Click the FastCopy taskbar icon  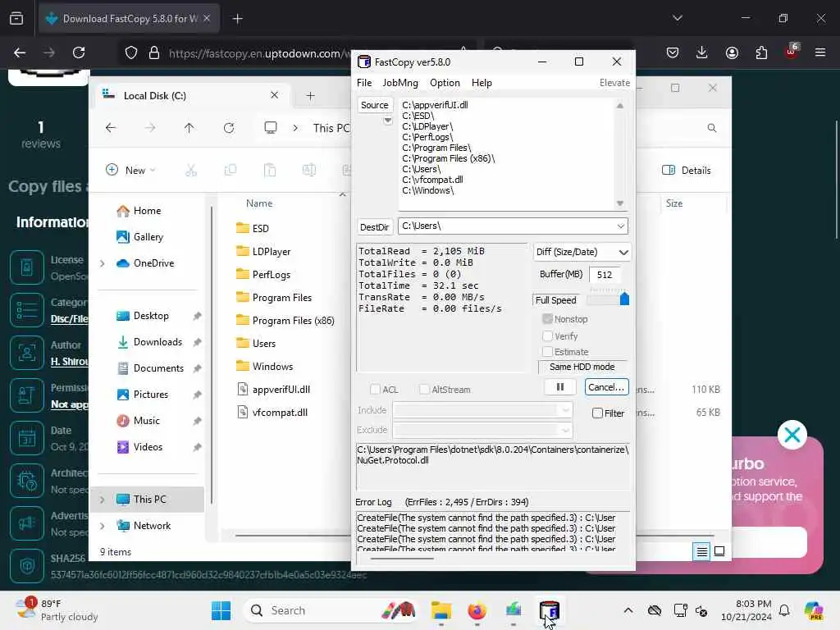tap(549, 610)
